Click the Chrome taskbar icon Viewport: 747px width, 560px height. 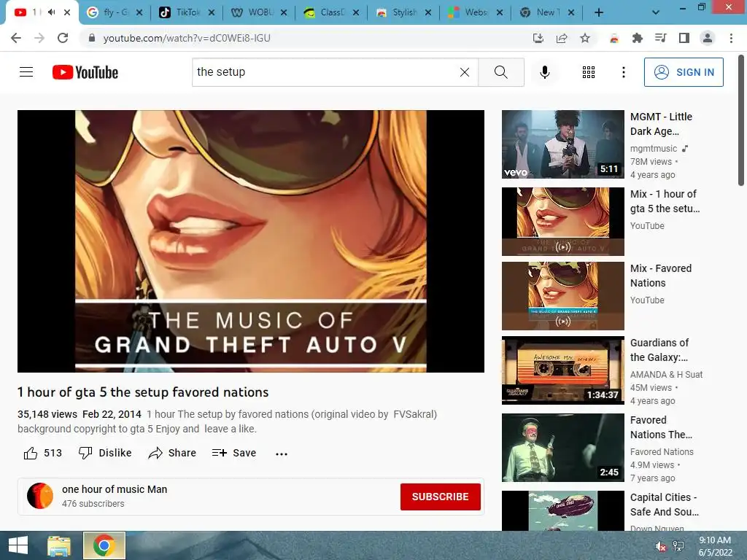click(104, 545)
